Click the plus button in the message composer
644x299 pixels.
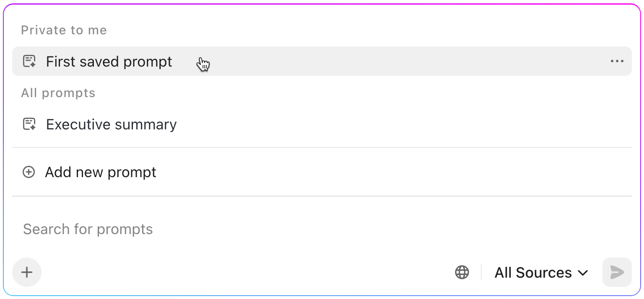(x=27, y=272)
